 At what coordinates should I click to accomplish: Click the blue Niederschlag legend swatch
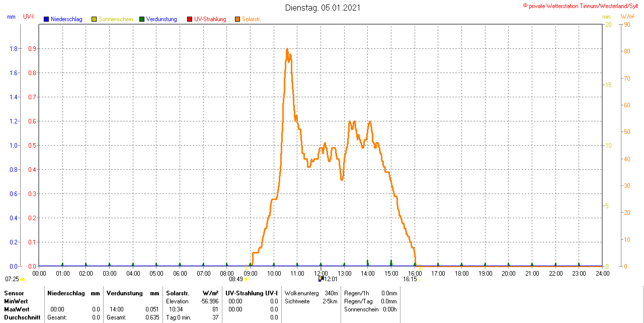point(46,19)
